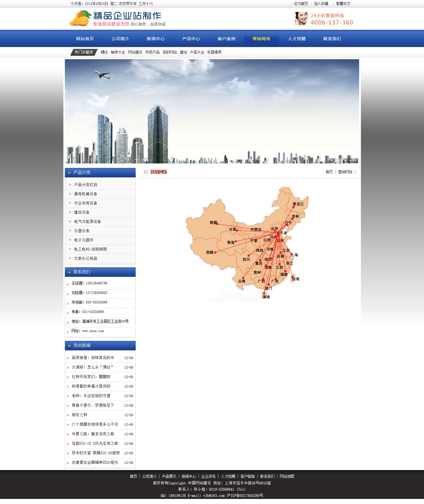
Task: Click the 繁體中文 language link
Action: 343,4
